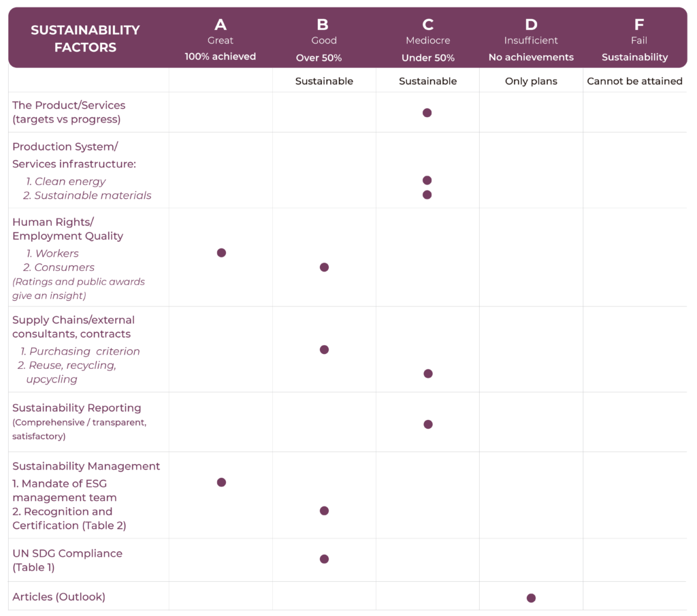Click the Mandate of ESG team dot
This screenshot has height=616, width=697.
(221, 483)
